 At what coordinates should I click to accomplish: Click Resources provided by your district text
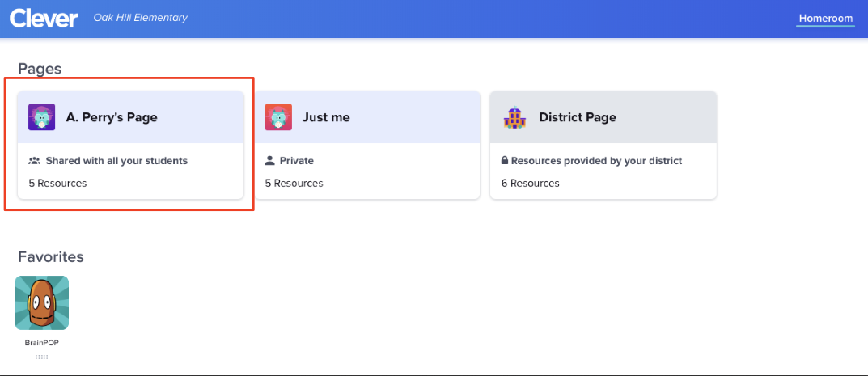point(597,161)
